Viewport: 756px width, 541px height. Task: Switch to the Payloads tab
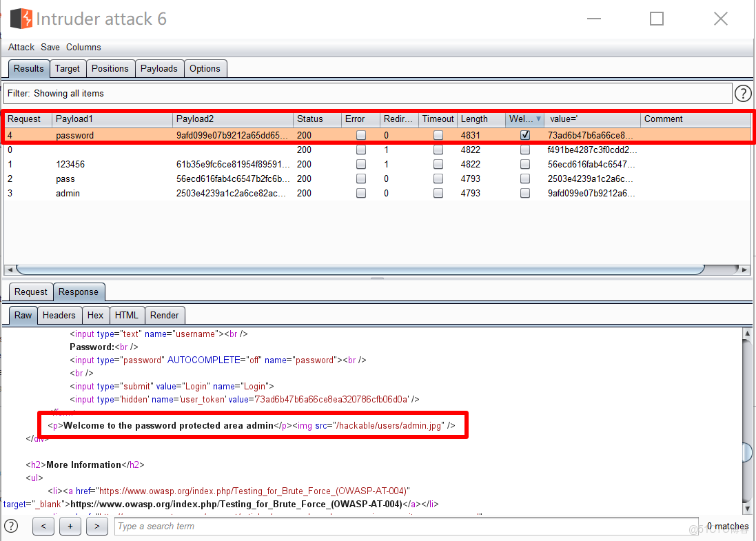pos(159,68)
